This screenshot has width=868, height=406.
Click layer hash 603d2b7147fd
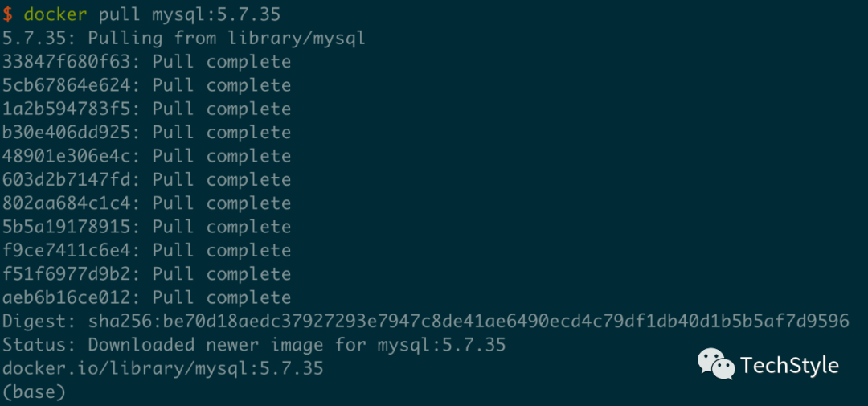tap(71, 179)
